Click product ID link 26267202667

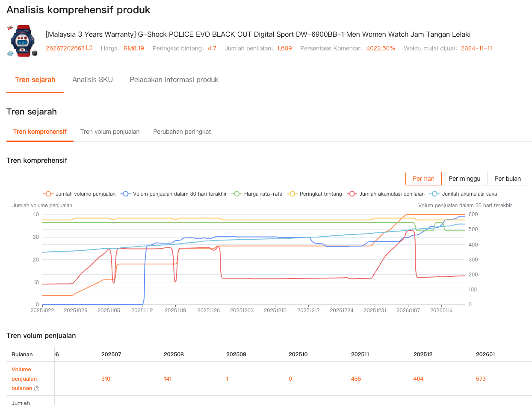[x=65, y=48]
